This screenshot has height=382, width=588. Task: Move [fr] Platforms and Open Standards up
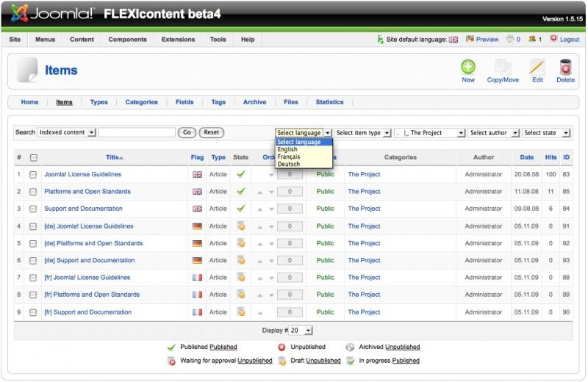(x=260, y=295)
